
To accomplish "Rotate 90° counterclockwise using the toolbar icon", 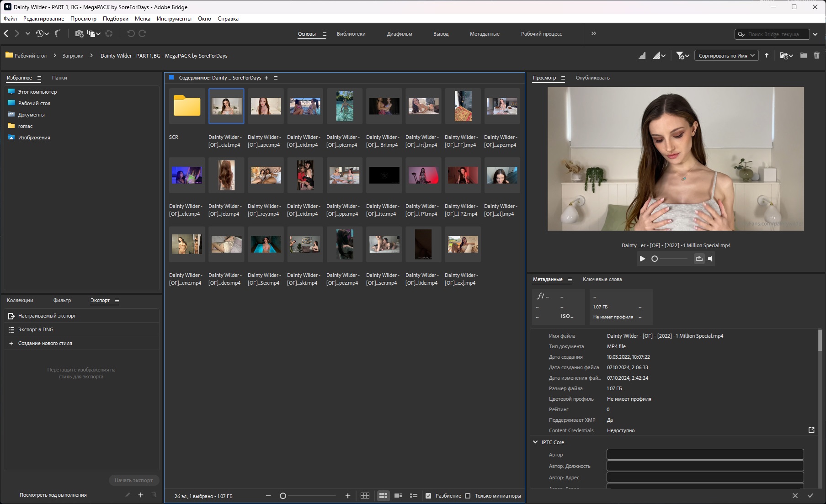I will point(131,33).
